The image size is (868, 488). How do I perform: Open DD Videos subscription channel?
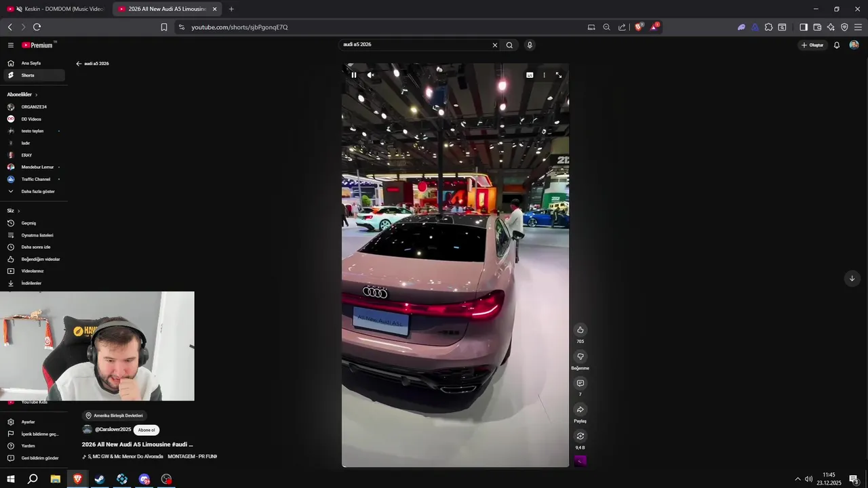click(x=33, y=119)
